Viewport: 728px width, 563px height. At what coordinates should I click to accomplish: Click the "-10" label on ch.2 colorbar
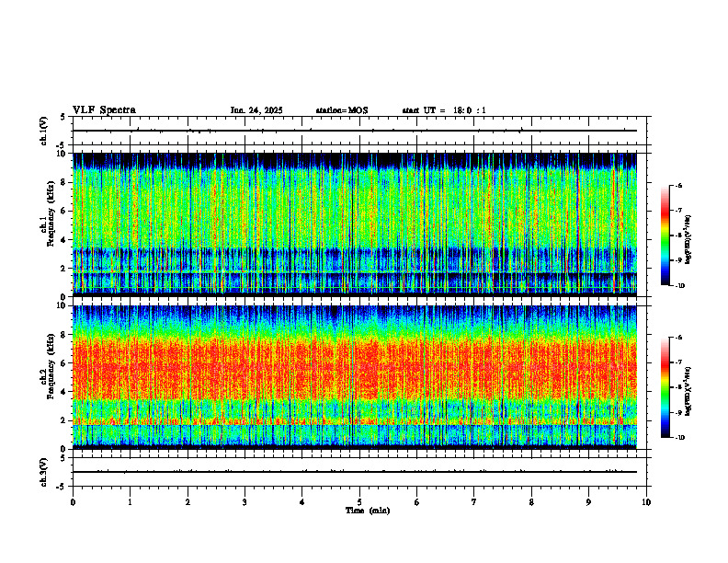(679, 438)
